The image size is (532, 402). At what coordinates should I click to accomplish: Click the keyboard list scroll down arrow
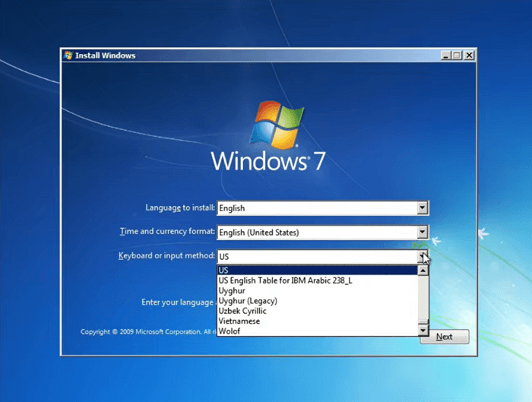click(423, 331)
